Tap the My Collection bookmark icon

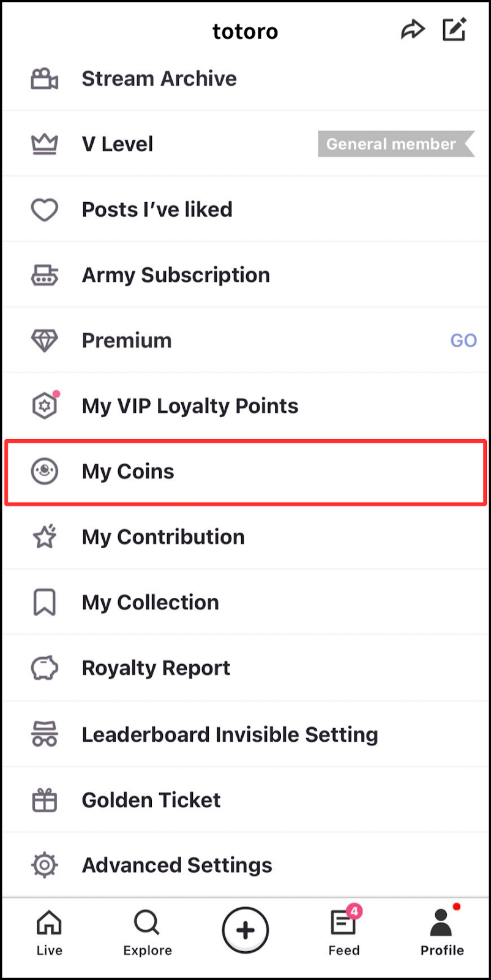pos(45,603)
